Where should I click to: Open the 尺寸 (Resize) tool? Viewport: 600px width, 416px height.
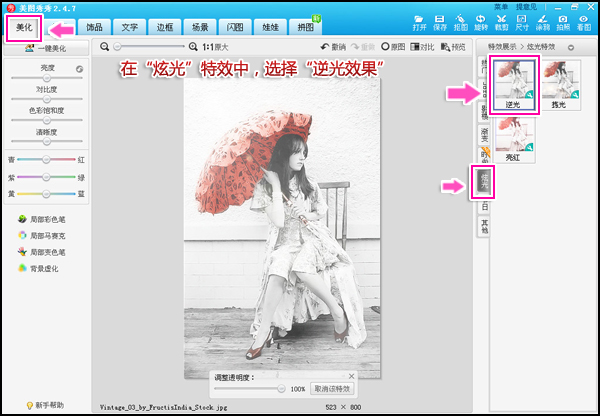(x=521, y=23)
